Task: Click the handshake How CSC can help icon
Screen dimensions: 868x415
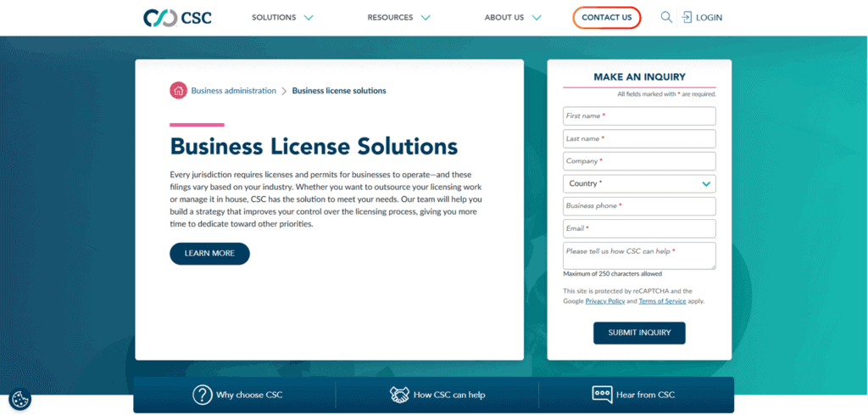Action: point(400,395)
